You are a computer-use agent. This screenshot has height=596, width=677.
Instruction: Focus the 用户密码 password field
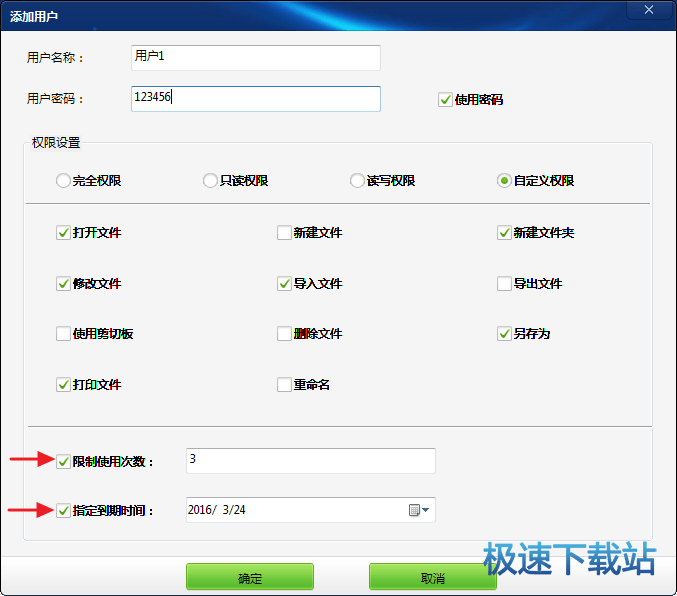pyautogui.click(x=256, y=99)
